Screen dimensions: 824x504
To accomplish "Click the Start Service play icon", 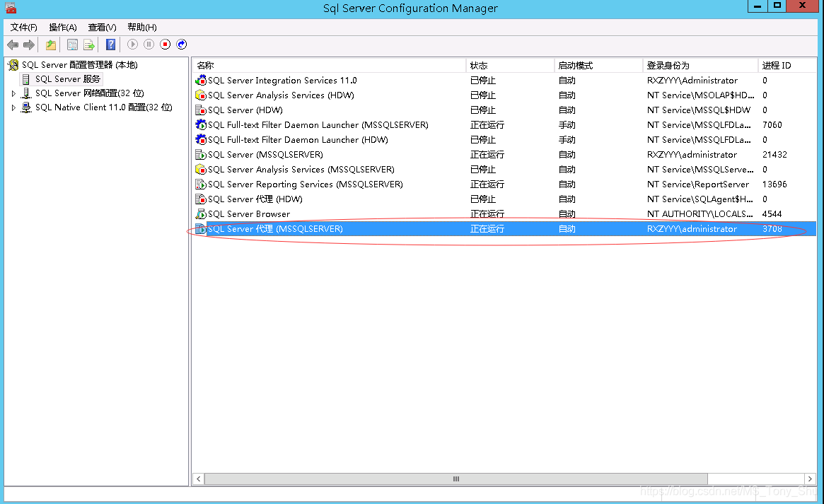I will (x=132, y=45).
